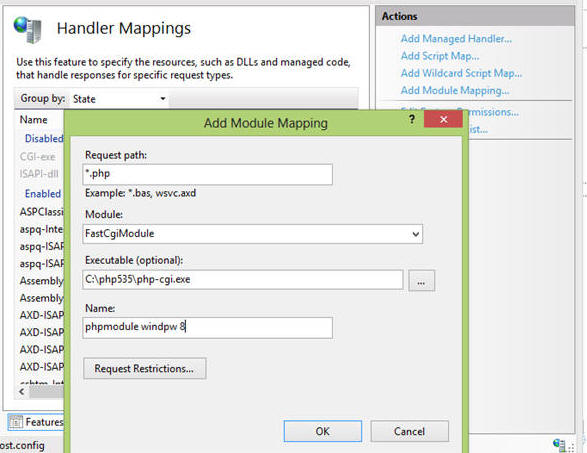This screenshot has height=453, width=587.
Task: Click the Features View icon at bottom
Action: pos(16,422)
